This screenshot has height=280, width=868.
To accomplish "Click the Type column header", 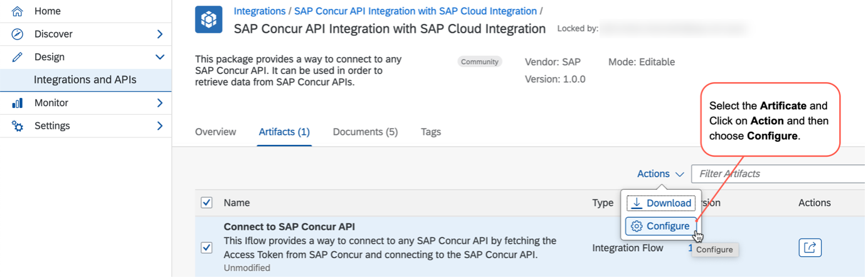I will pos(603,203).
